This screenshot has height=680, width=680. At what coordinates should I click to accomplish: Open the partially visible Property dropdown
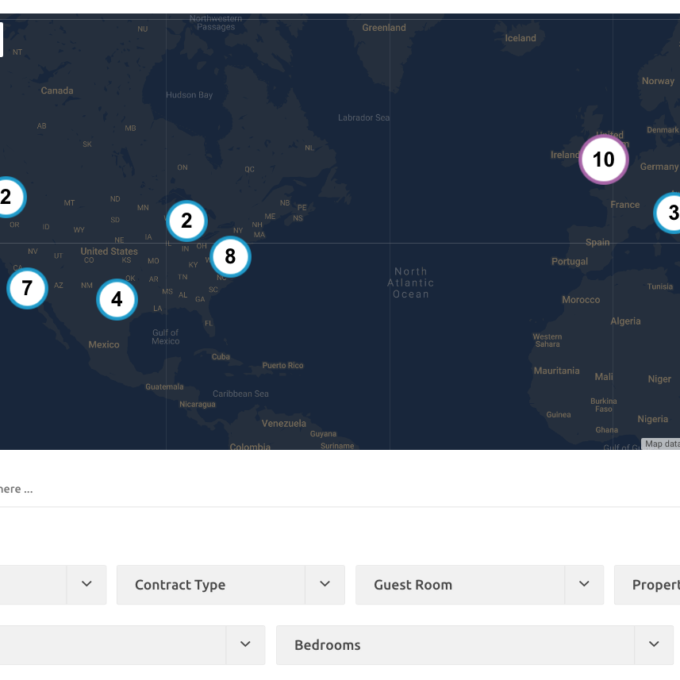[x=650, y=585]
